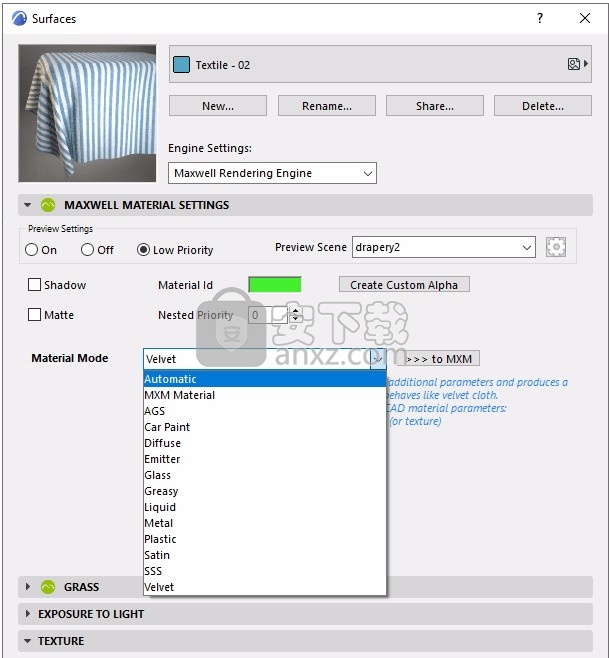
Task: Enable the Shadow checkbox
Action: [34, 285]
